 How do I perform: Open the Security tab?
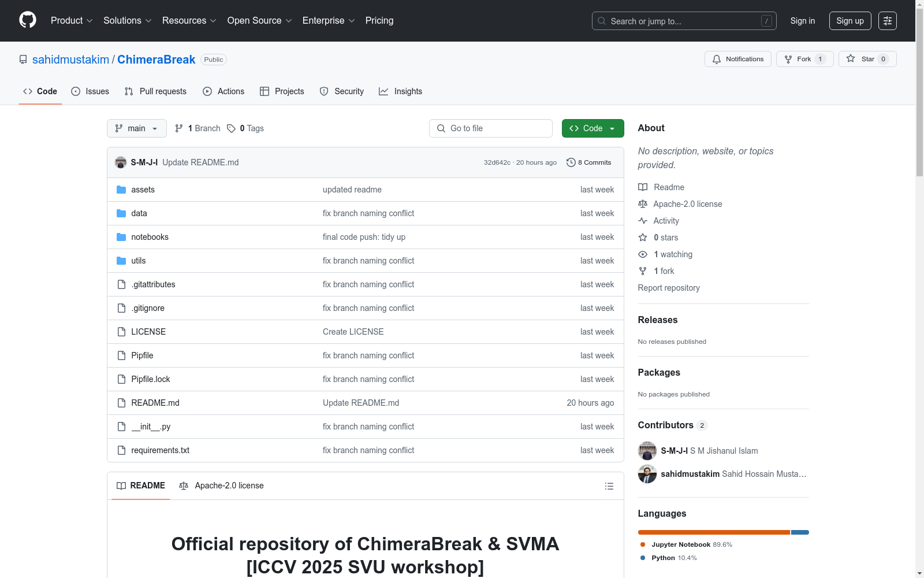(342, 91)
